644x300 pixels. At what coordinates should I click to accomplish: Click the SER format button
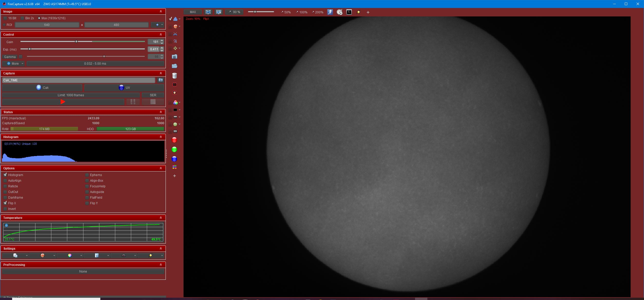click(x=153, y=95)
